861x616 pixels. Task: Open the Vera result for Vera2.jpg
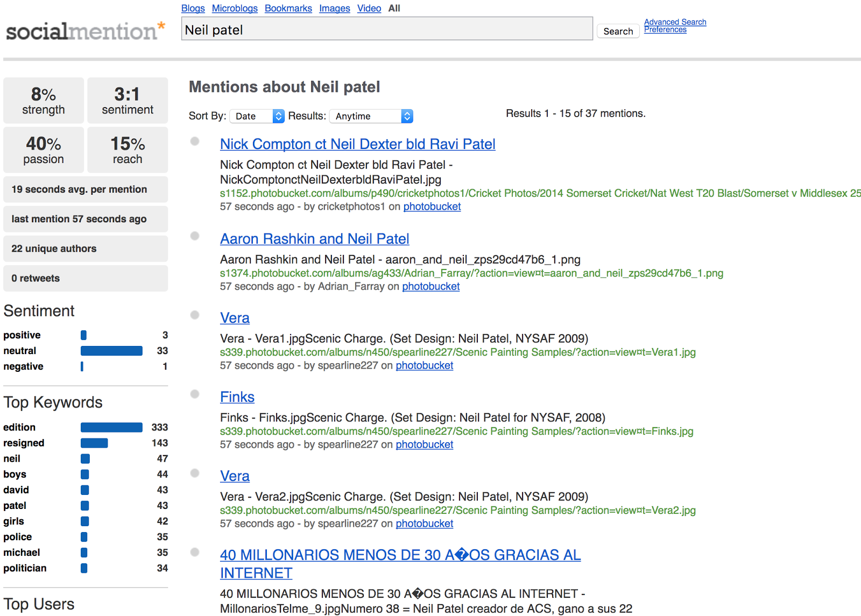coord(235,476)
